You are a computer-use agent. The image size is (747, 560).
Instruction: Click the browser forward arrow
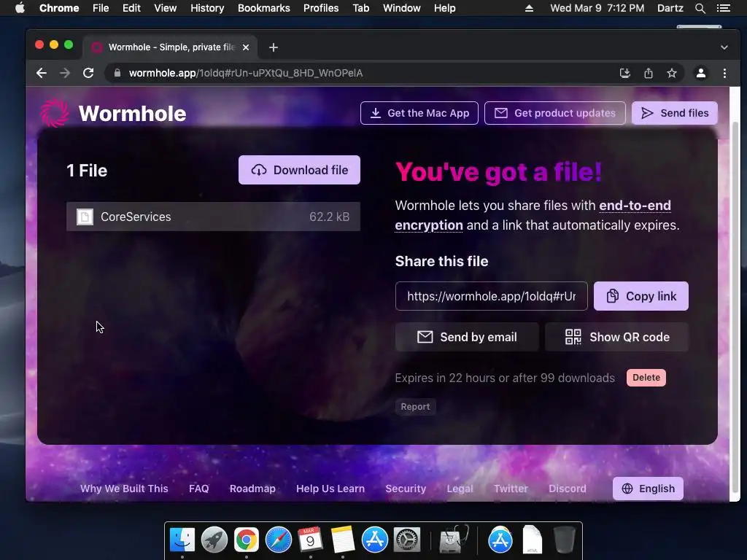[x=65, y=73]
